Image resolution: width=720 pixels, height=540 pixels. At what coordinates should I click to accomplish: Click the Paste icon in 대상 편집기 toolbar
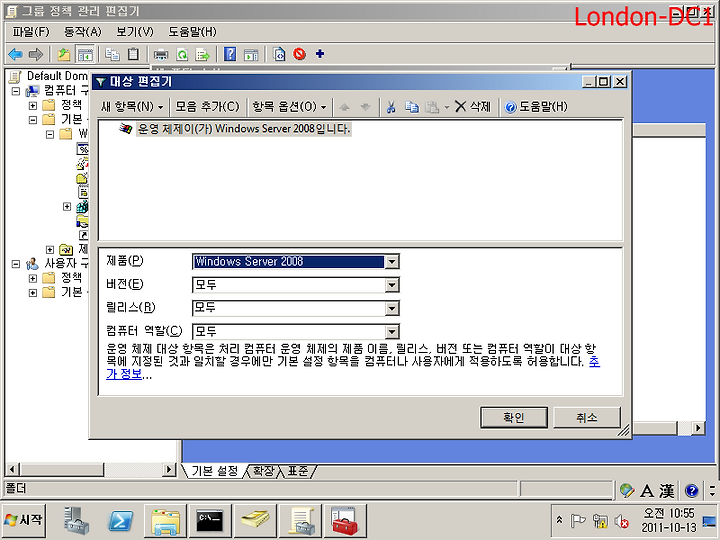pyautogui.click(x=432, y=107)
